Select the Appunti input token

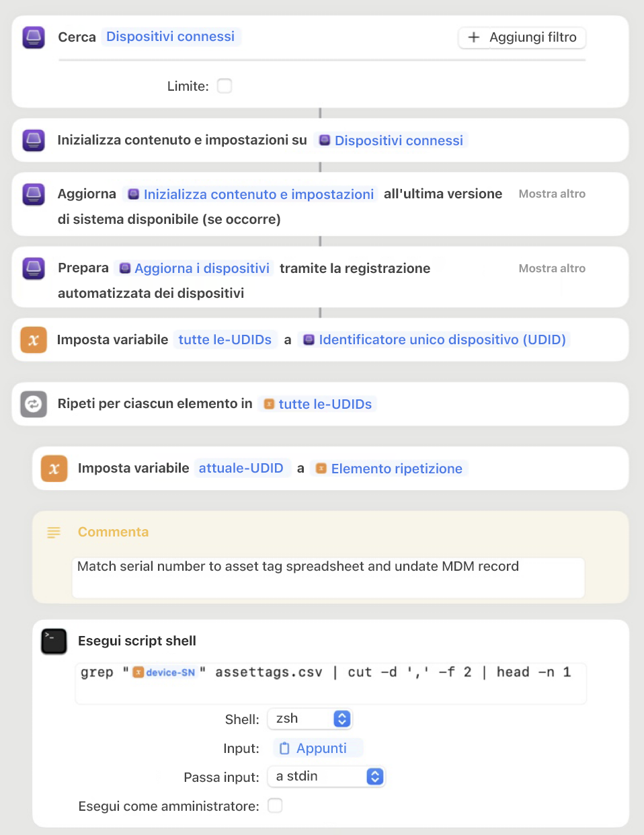tap(317, 748)
